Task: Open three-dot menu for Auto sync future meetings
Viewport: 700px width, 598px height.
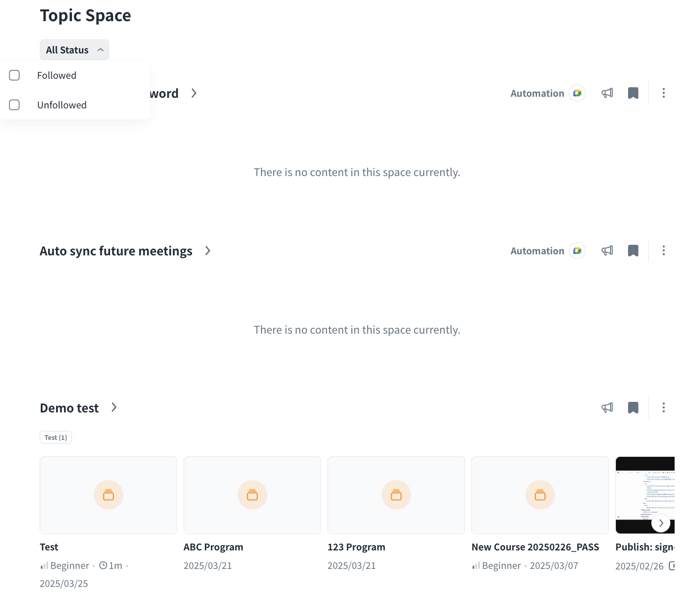Action: (663, 251)
